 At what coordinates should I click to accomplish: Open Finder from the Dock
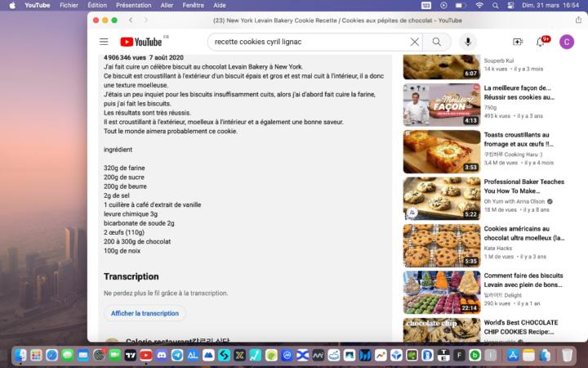click(x=20, y=355)
